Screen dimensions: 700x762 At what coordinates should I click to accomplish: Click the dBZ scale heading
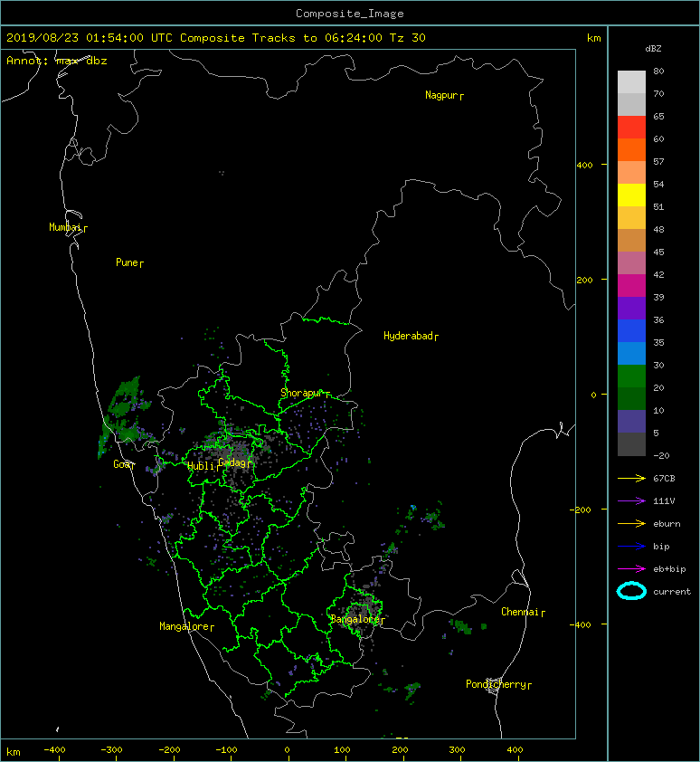653,49
